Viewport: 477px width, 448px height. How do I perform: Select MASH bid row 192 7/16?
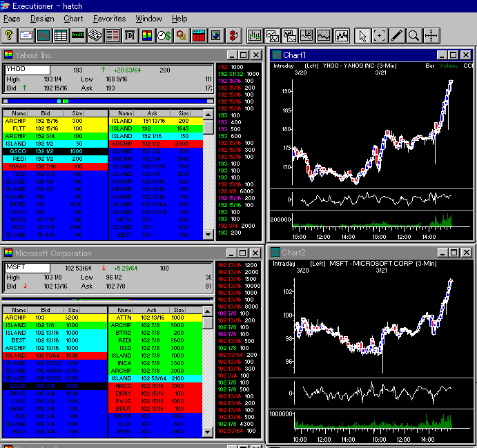(x=55, y=166)
